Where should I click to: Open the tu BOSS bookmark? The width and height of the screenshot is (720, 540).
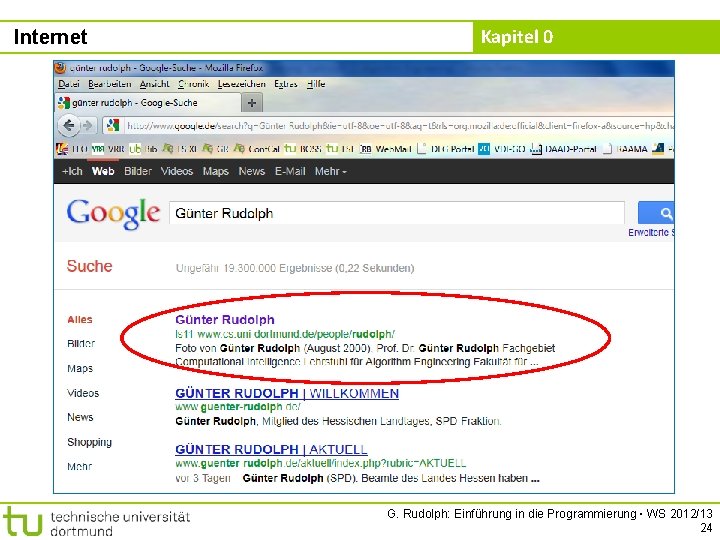(303, 149)
